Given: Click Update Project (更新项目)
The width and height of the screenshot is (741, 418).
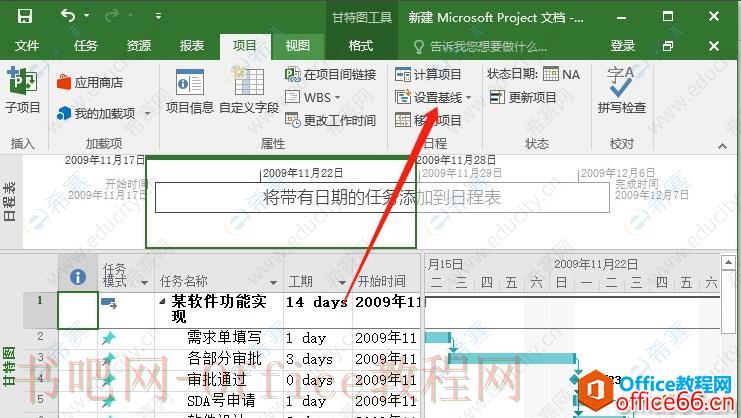Looking at the screenshot, I should pos(523,97).
